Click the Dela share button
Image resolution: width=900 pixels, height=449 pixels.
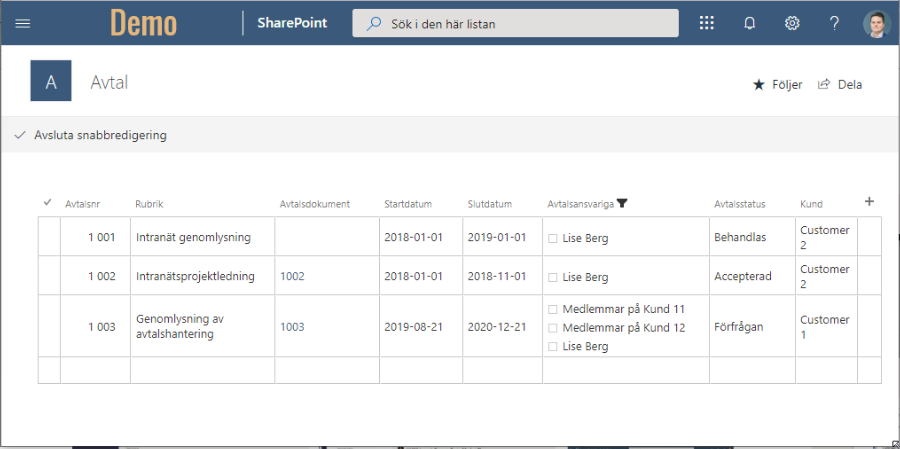pos(840,85)
